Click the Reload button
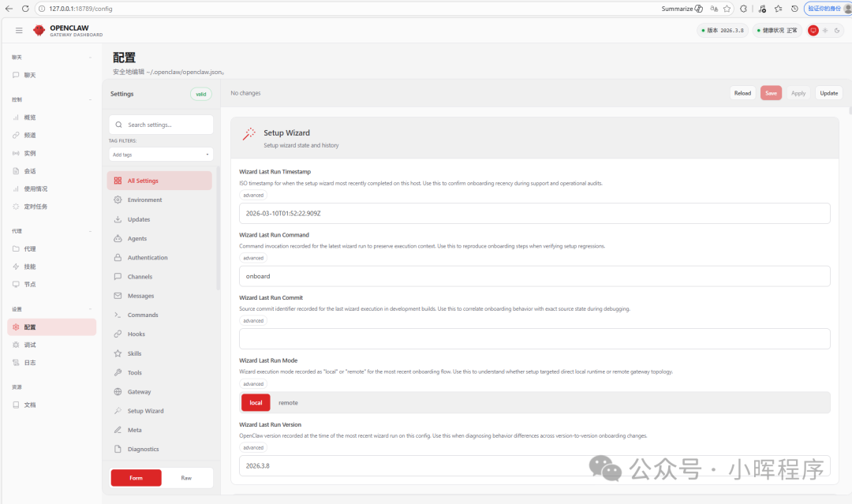 pos(742,93)
